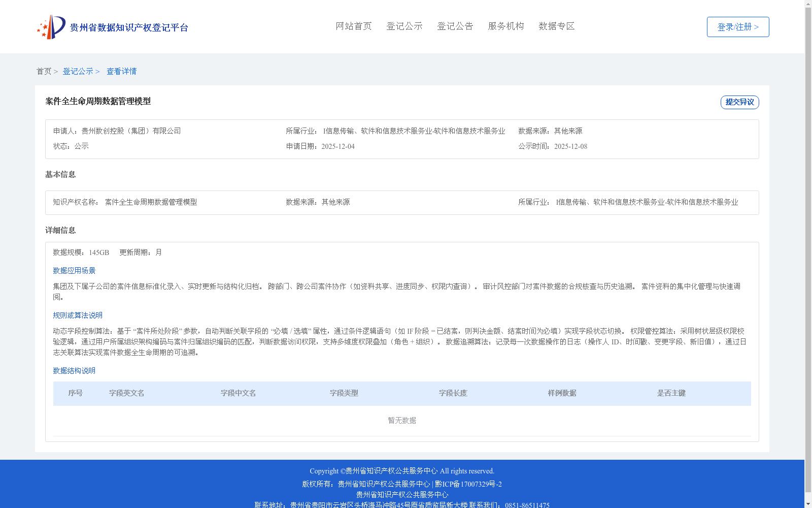Click the 字段长度 column header

coord(453,393)
